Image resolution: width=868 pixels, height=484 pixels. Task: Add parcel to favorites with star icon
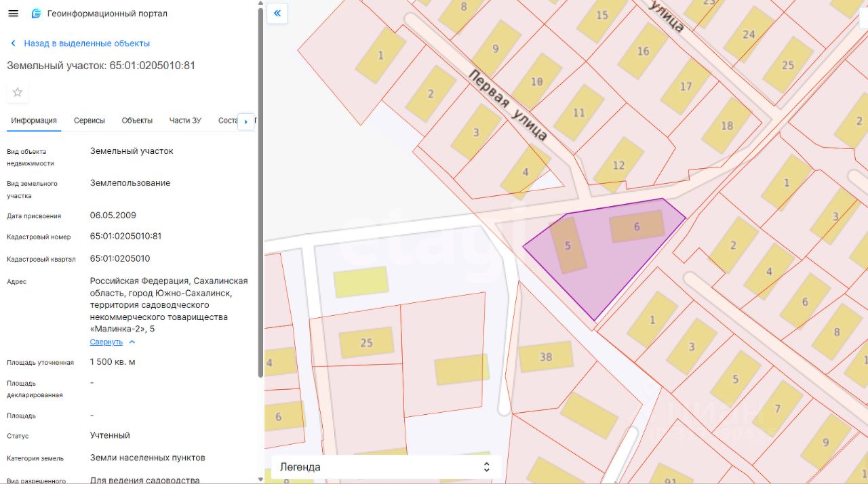[x=18, y=92]
